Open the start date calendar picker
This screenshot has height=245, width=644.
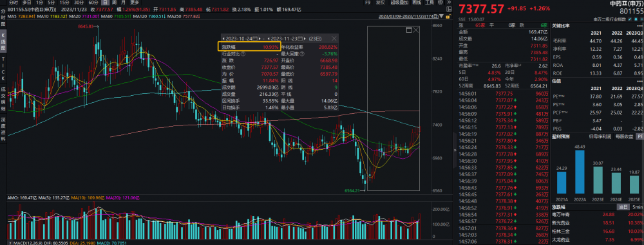pos(255,38)
